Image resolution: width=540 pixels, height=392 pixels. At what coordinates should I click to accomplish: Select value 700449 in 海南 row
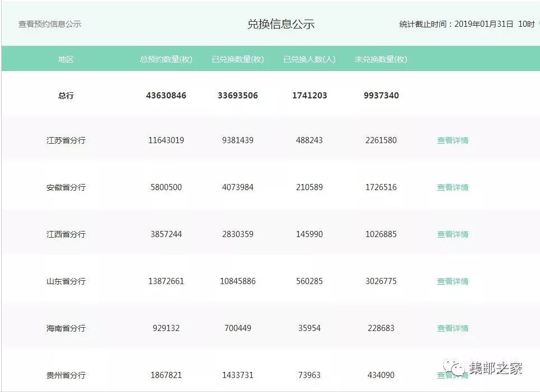coord(238,328)
